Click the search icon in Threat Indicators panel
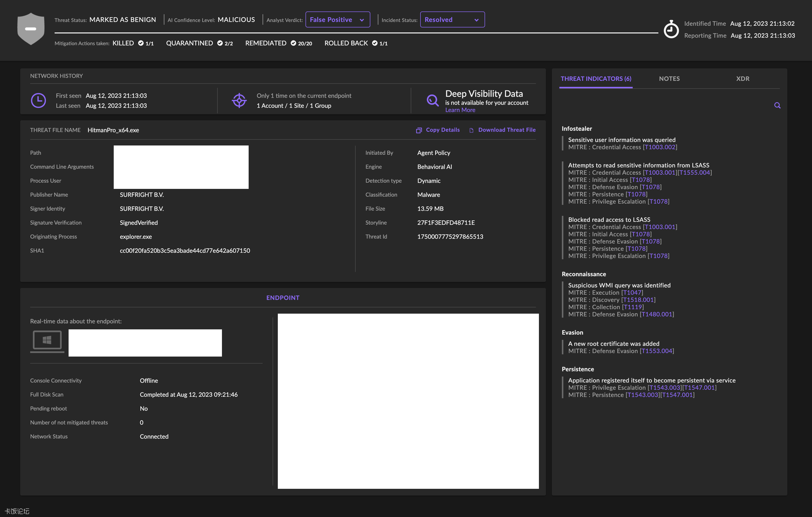Image resolution: width=812 pixels, height=517 pixels. coord(777,105)
